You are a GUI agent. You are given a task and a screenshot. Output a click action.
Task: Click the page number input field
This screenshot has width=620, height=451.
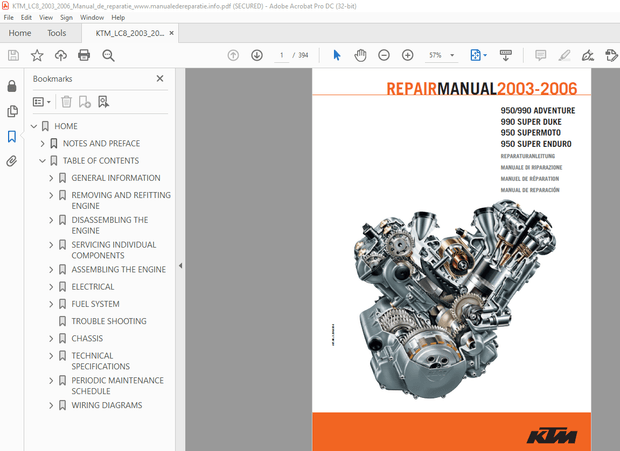(x=282, y=55)
